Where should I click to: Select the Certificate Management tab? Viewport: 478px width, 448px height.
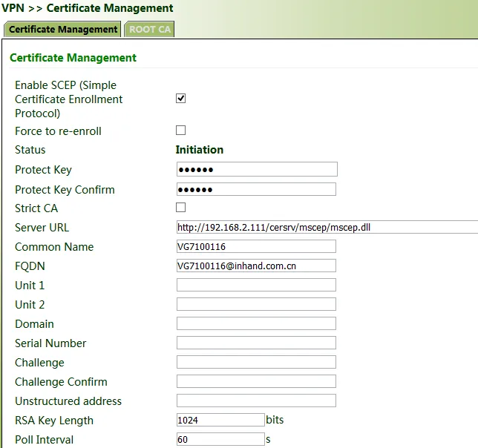[62, 29]
